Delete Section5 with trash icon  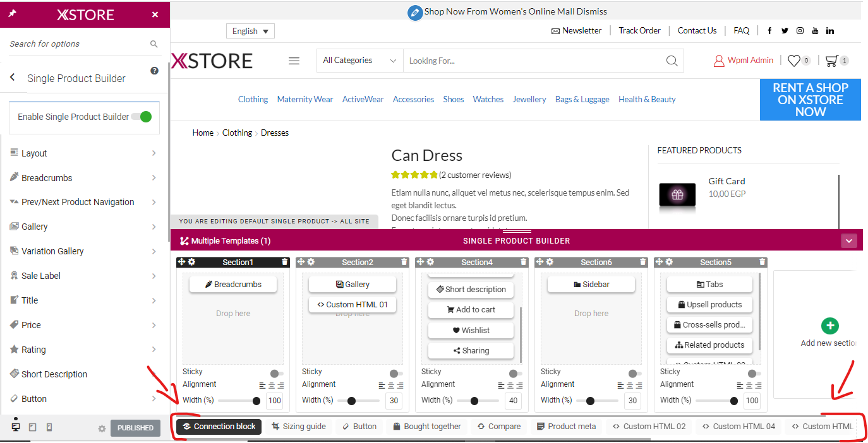[x=762, y=262]
